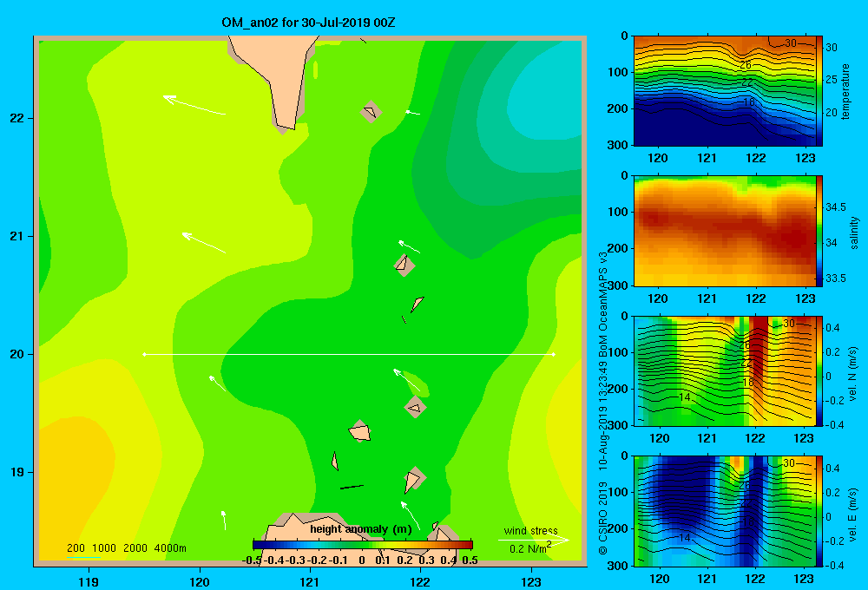868x590 pixels.
Task: Click the 'salinity' axis label
Action: point(854,233)
